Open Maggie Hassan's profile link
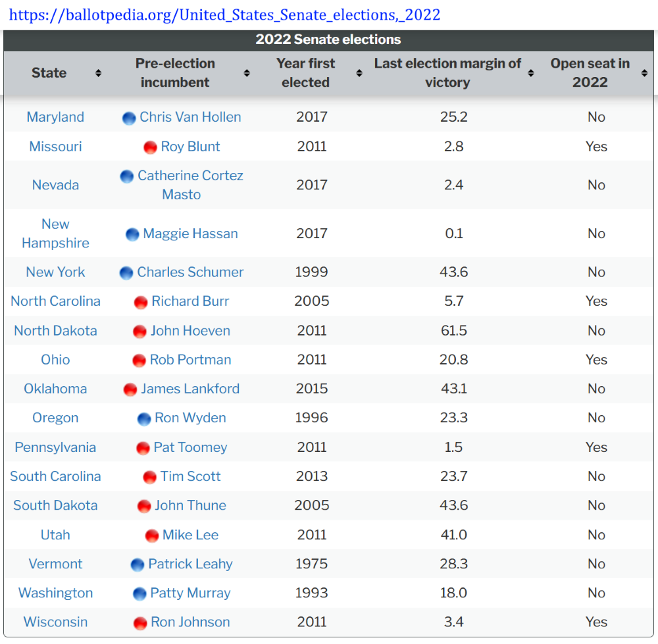 pyautogui.click(x=190, y=234)
